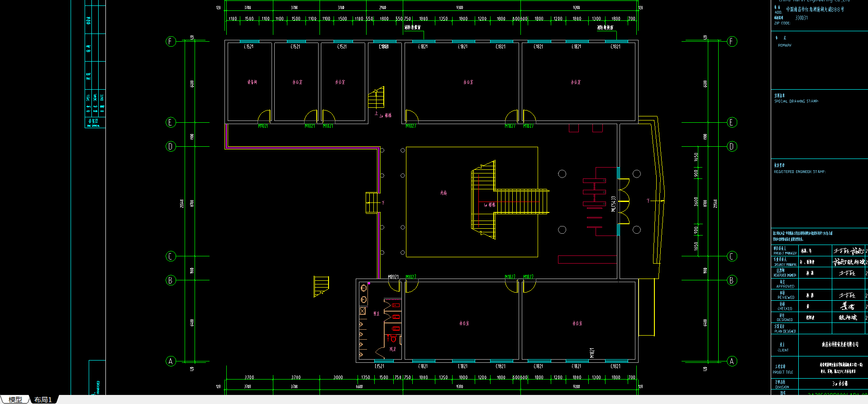The image size is (868, 404).
Task: Select the left-side grid axis bubble C
Action: (x=171, y=256)
